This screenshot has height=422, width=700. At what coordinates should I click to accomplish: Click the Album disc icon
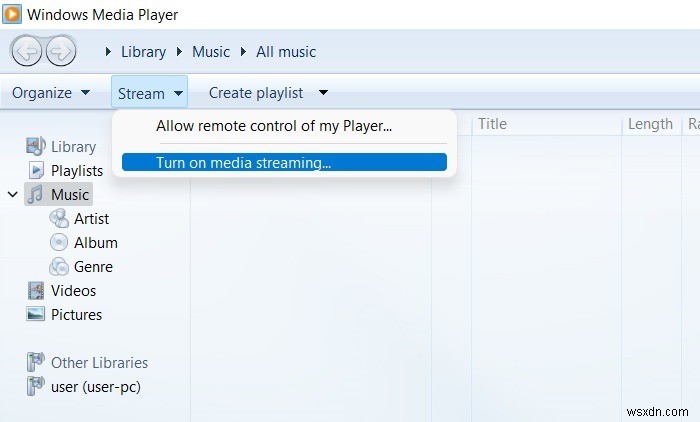(59, 242)
